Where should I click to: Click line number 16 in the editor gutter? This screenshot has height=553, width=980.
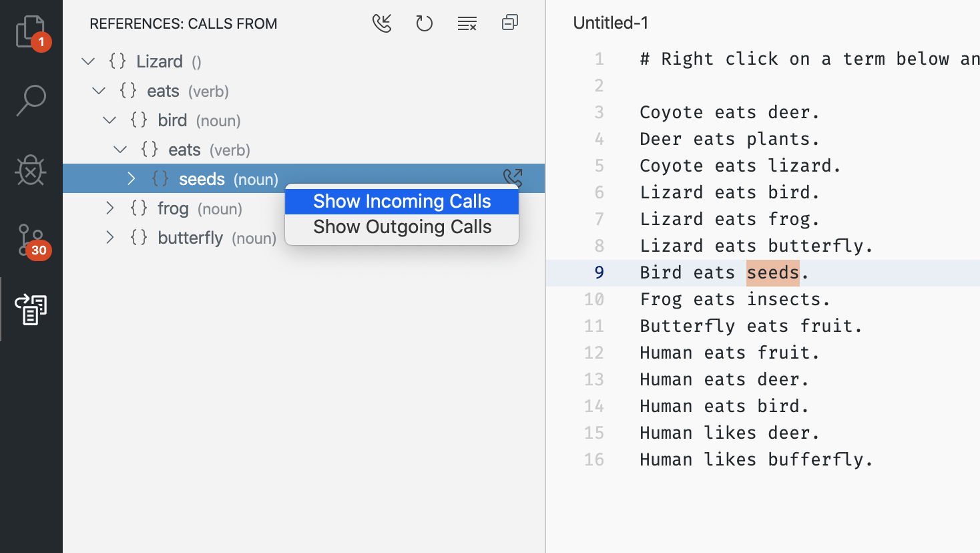594,459
